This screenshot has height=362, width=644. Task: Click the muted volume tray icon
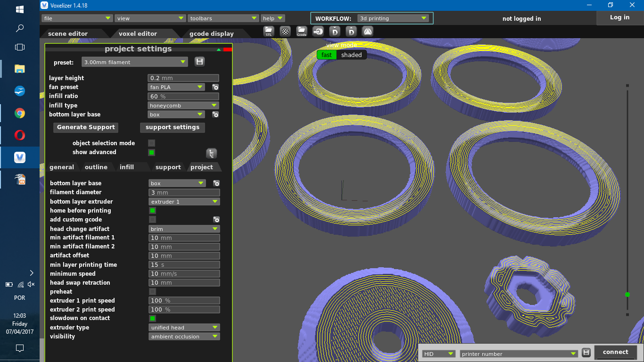coord(31,284)
